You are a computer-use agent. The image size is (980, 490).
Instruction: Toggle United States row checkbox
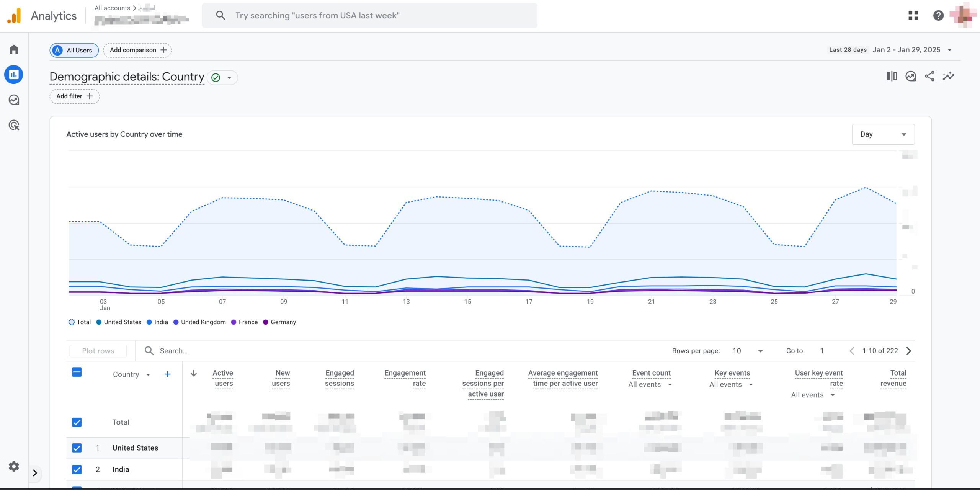pos(76,448)
